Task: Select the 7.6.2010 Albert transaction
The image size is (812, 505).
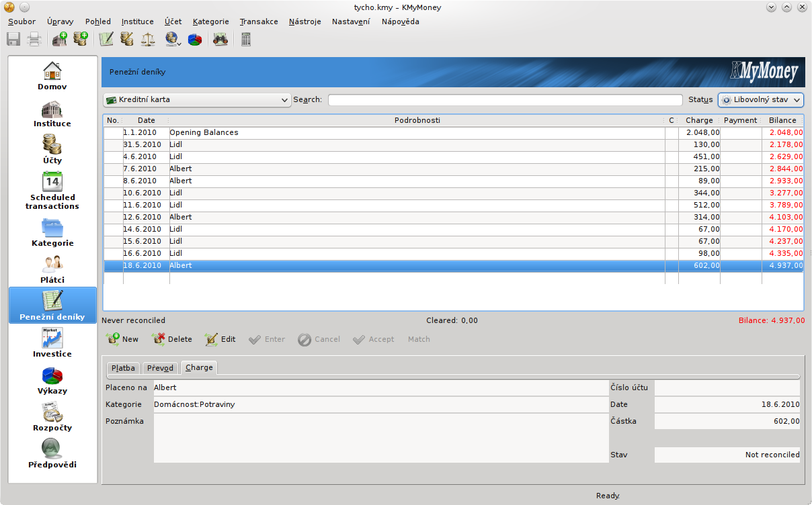Action: 453,169
